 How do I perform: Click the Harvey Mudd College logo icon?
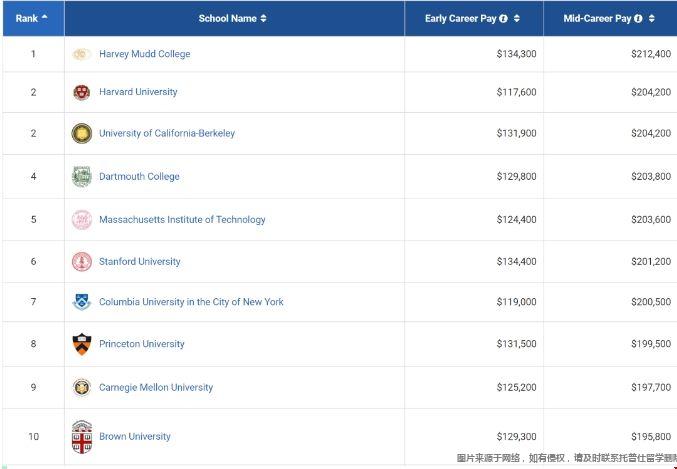pos(82,54)
